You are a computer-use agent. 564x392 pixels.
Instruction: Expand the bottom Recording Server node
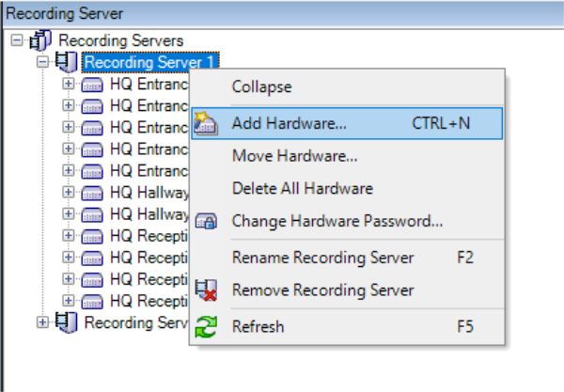(x=42, y=322)
